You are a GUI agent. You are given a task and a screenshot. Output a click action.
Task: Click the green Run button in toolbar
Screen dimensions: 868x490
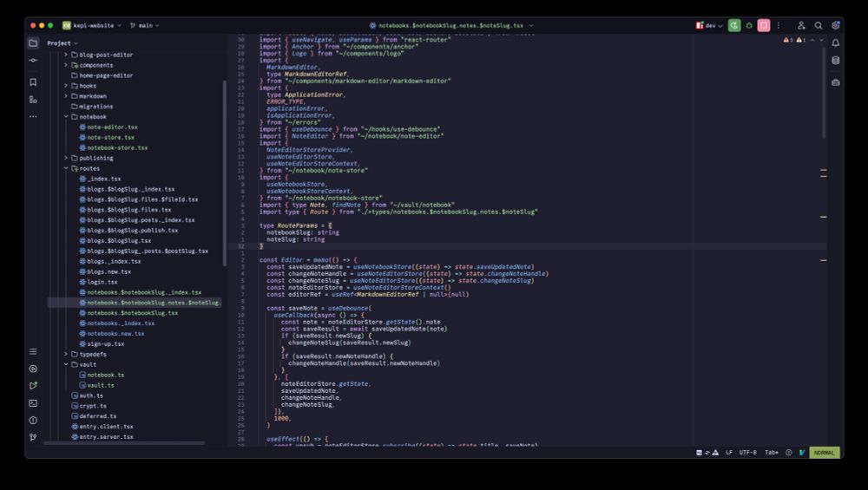(x=734, y=25)
